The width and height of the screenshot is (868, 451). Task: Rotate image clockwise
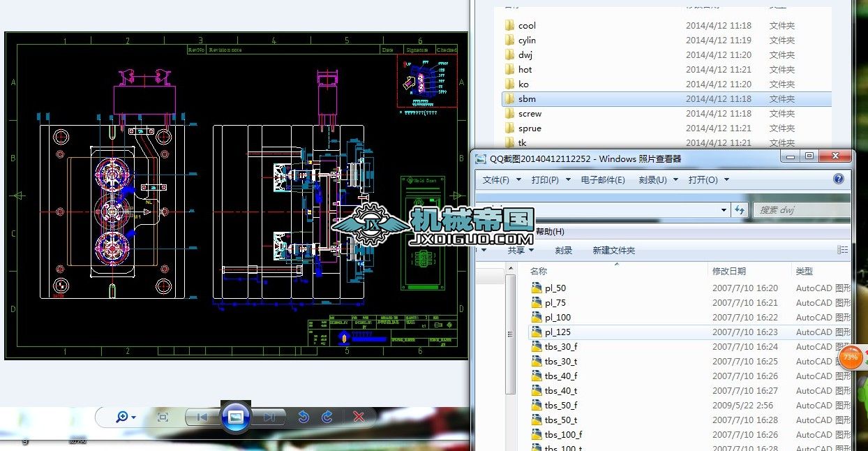(x=327, y=417)
